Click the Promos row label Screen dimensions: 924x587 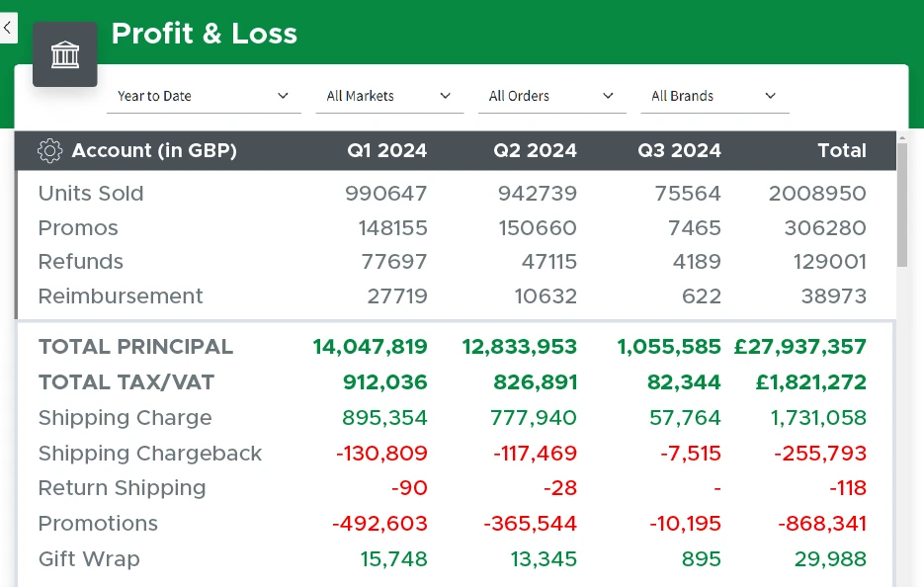click(78, 228)
